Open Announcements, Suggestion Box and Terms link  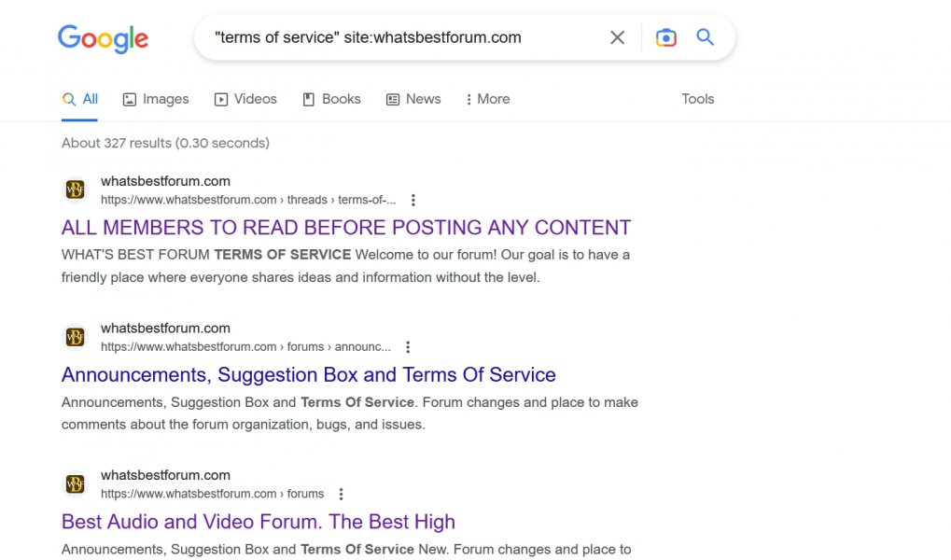tap(309, 375)
